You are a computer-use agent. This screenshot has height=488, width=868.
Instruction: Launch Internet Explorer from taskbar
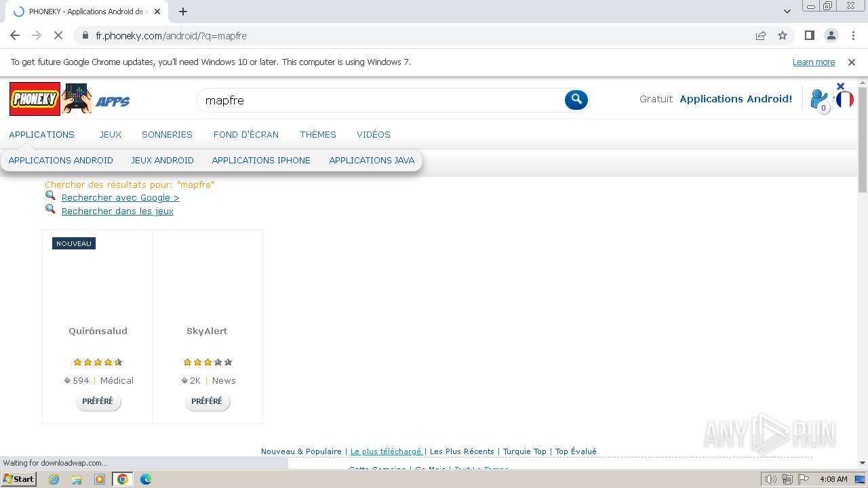click(x=54, y=479)
